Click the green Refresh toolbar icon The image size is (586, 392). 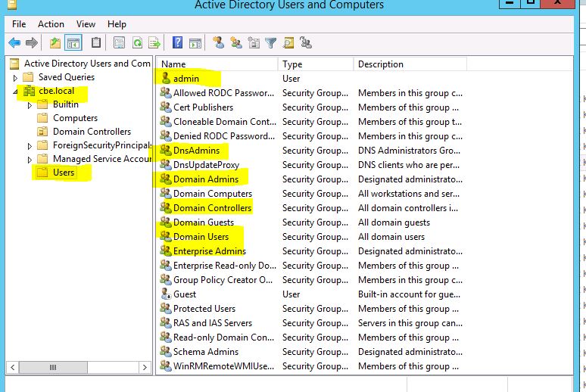click(138, 43)
